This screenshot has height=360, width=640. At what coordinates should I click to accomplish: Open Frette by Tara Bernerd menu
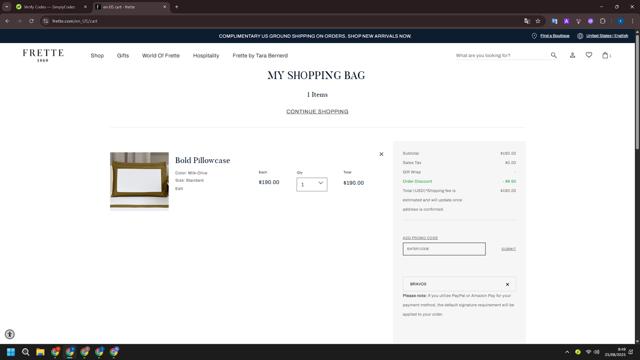[x=260, y=56]
